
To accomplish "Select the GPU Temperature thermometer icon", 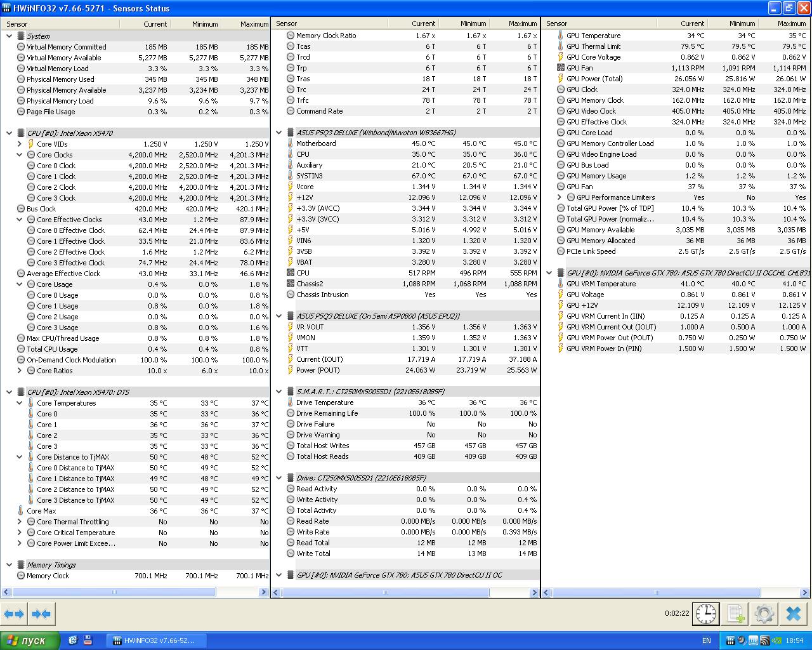I will click(x=560, y=36).
